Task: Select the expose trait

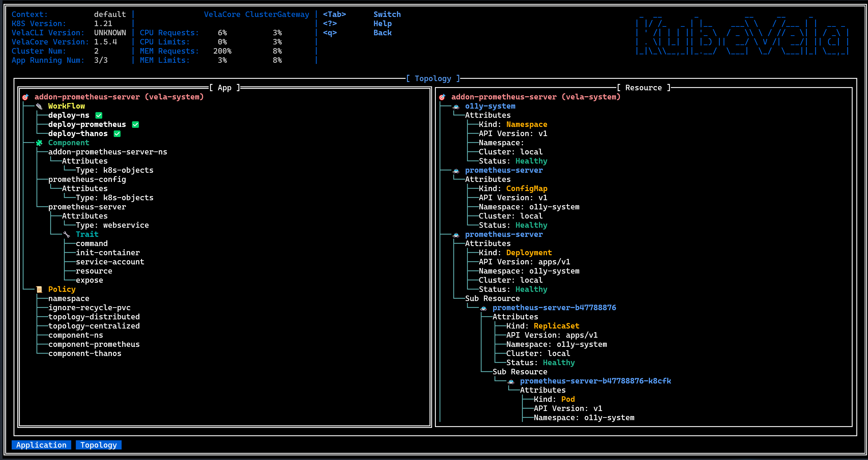Action: click(x=89, y=280)
